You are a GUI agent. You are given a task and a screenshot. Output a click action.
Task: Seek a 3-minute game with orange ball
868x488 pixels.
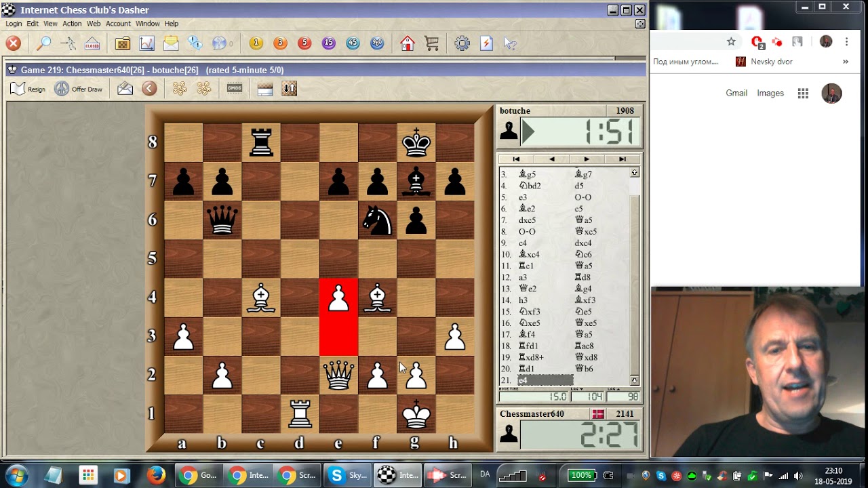tap(280, 43)
